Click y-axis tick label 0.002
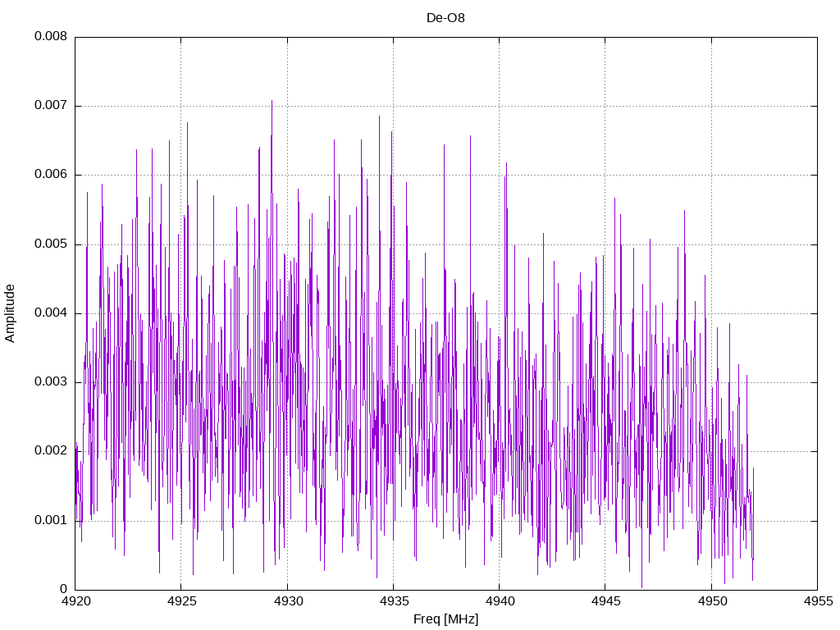The width and height of the screenshot is (840, 630). pyautogui.click(x=51, y=451)
